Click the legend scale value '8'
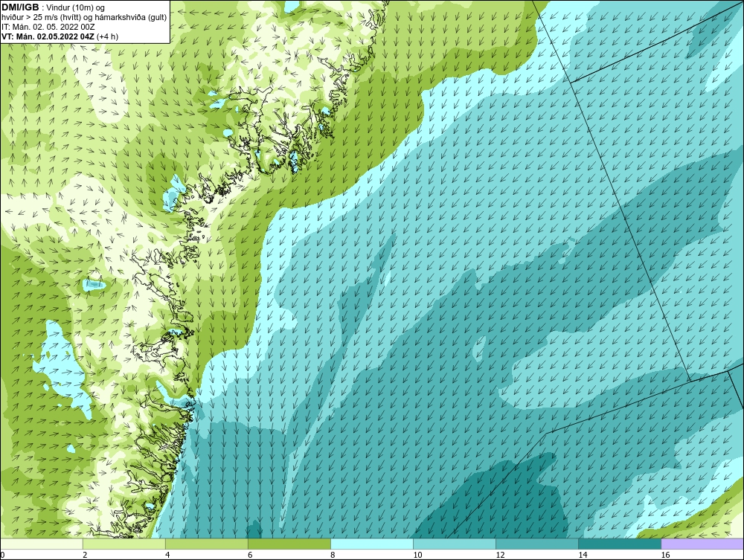Image resolution: width=744 pixels, height=560 pixels. [333, 555]
